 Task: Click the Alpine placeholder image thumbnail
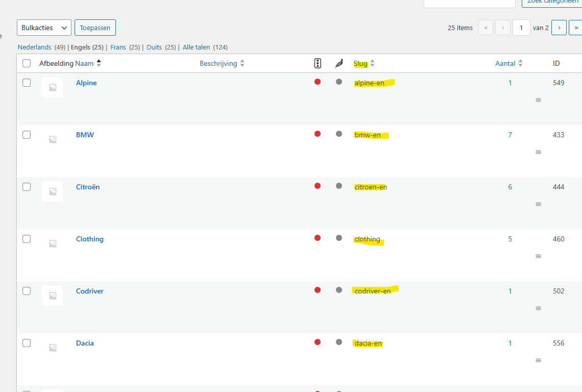coord(53,87)
